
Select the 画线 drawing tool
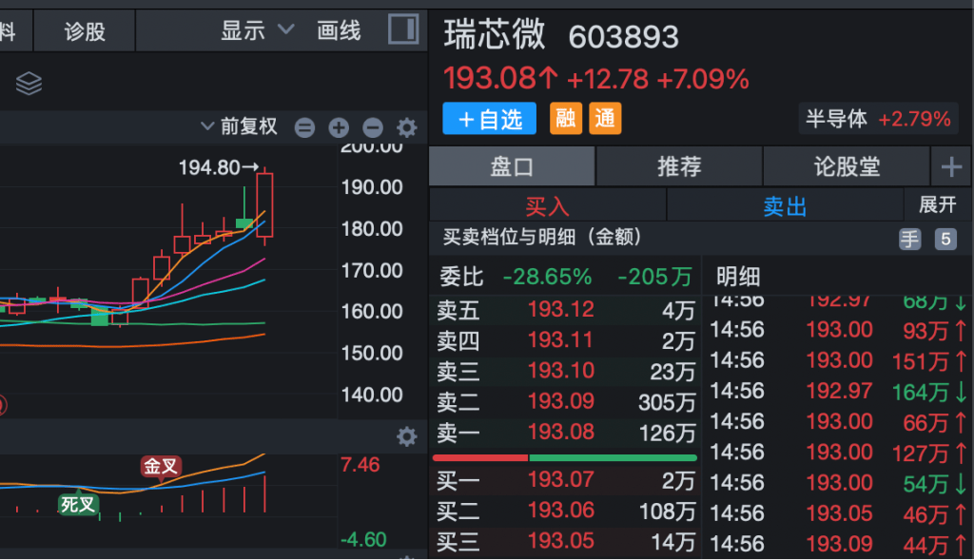[339, 30]
